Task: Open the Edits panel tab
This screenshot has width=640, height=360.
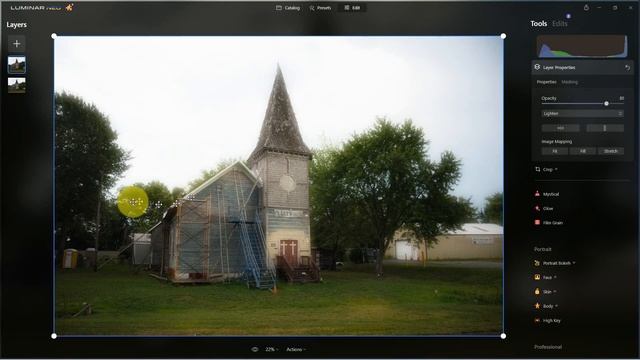Action: click(x=560, y=24)
